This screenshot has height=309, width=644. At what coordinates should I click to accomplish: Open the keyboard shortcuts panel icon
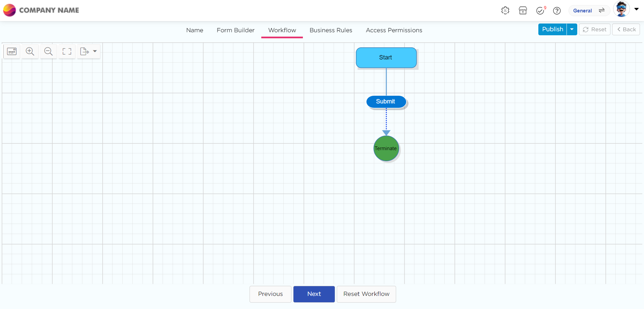(x=12, y=51)
